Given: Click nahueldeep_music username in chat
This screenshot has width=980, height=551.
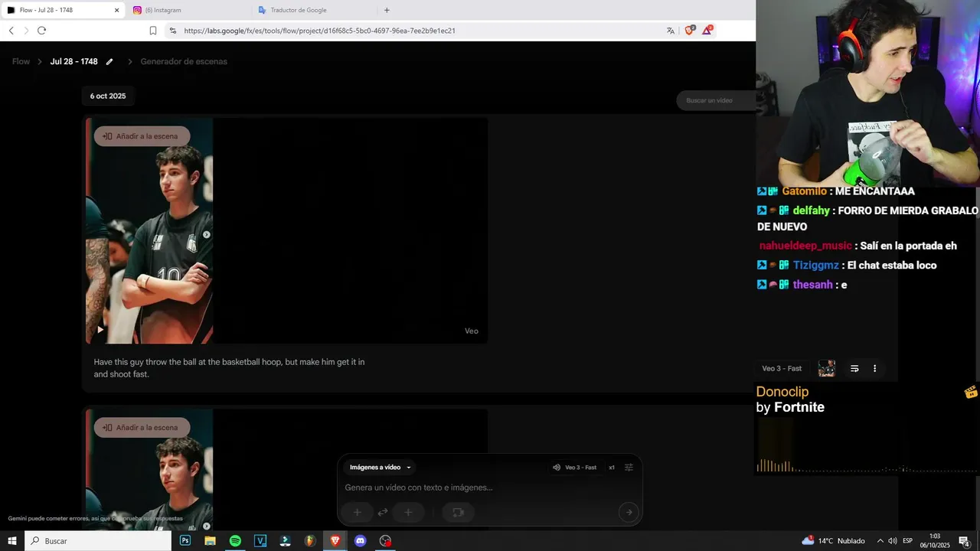Looking at the screenshot, I should point(805,246).
